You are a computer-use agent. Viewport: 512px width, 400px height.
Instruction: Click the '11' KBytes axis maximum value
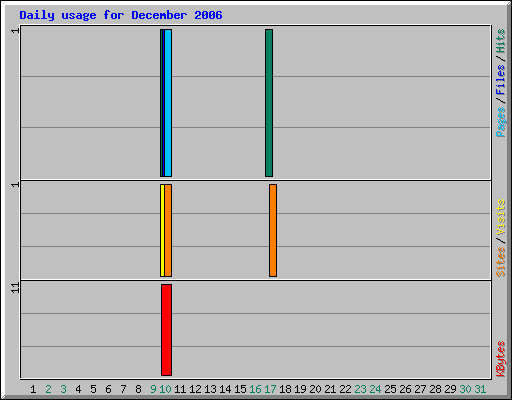(15, 288)
